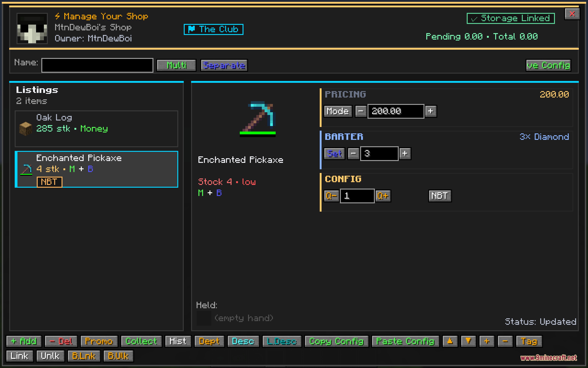
Task: Click the Link storage button
Action: click(20, 356)
